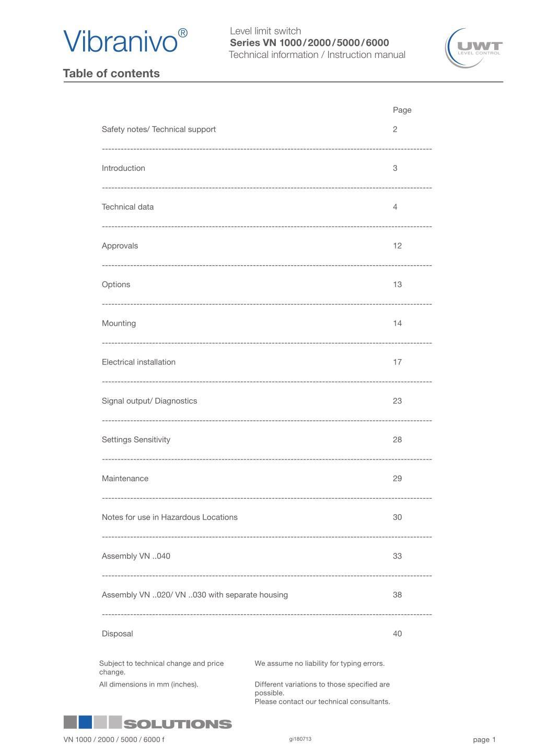Click page number 40 beside Disposal

click(398, 634)
